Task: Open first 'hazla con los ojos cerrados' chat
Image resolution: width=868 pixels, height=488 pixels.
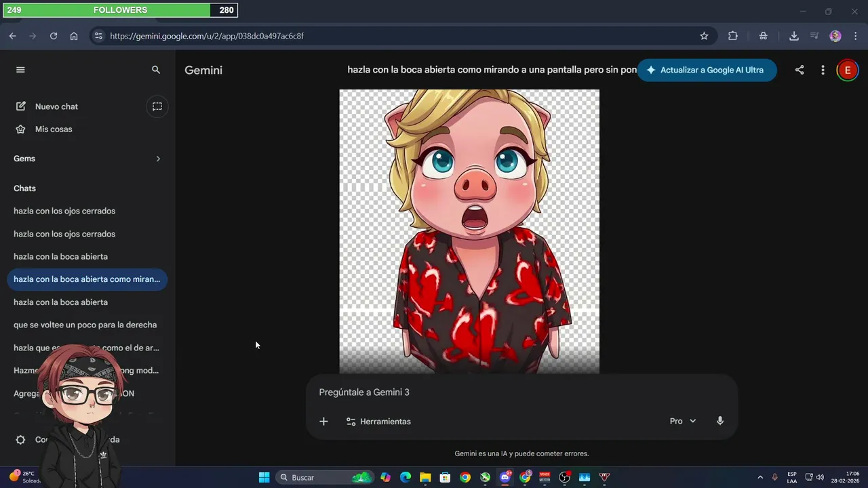Action: tap(64, 211)
